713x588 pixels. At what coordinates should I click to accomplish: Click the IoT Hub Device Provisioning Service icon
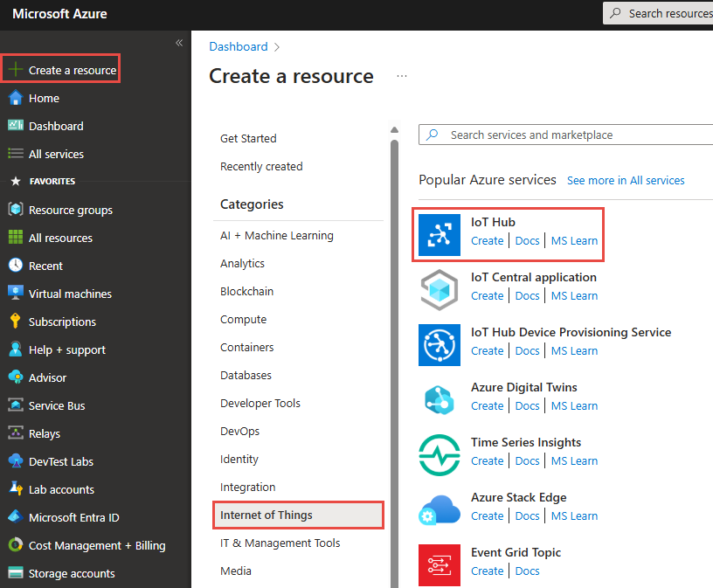click(x=440, y=345)
